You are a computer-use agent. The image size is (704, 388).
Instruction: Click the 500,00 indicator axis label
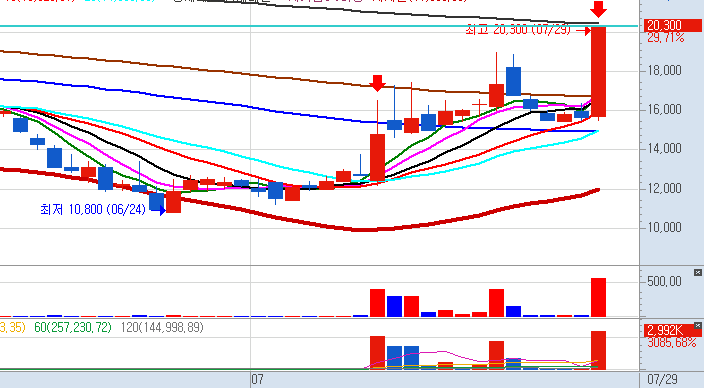pyautogui.click(x=664, y=282)
